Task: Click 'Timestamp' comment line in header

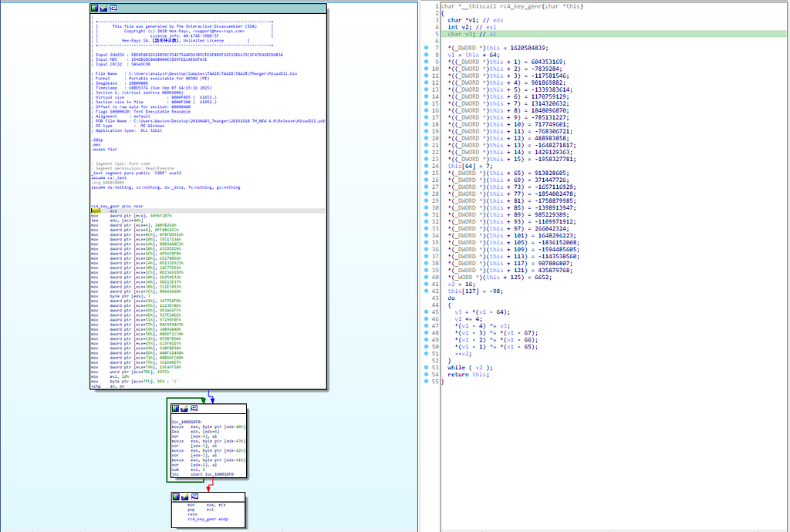Action: click(x=152, y=88)
